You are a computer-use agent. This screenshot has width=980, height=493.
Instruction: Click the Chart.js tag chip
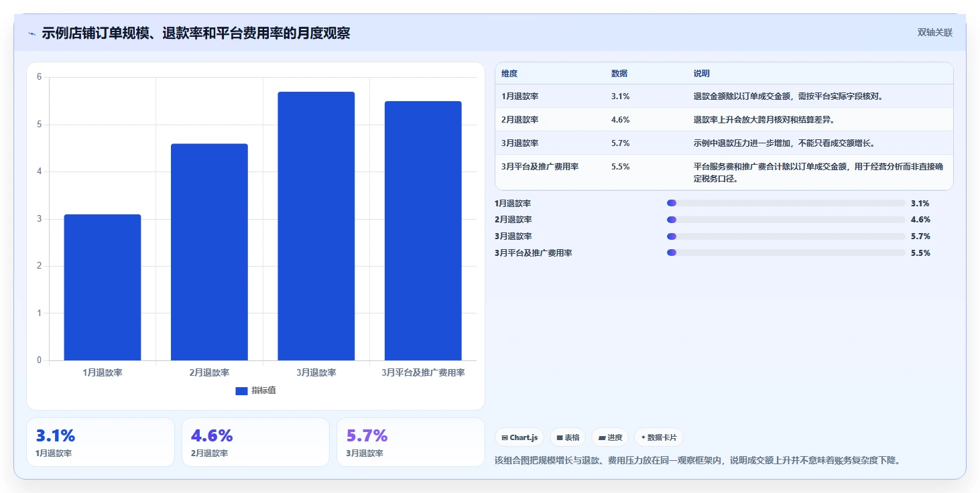pos(519,437)
